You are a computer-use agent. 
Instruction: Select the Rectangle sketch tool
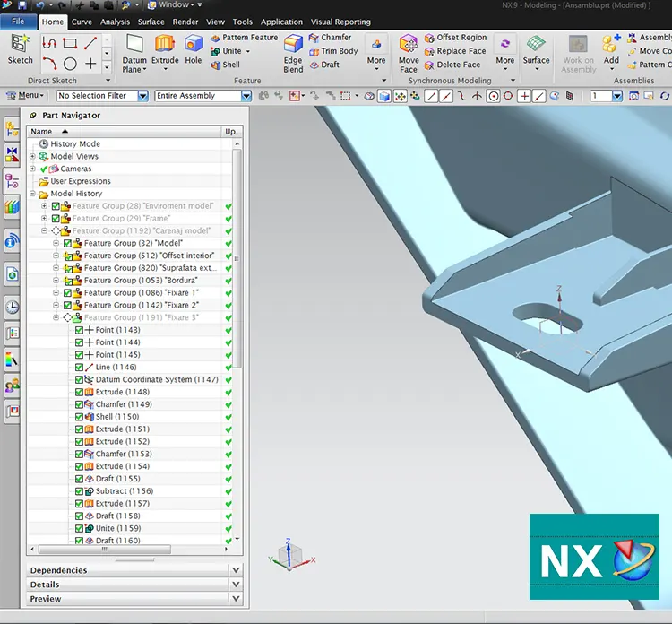(70, 43)
